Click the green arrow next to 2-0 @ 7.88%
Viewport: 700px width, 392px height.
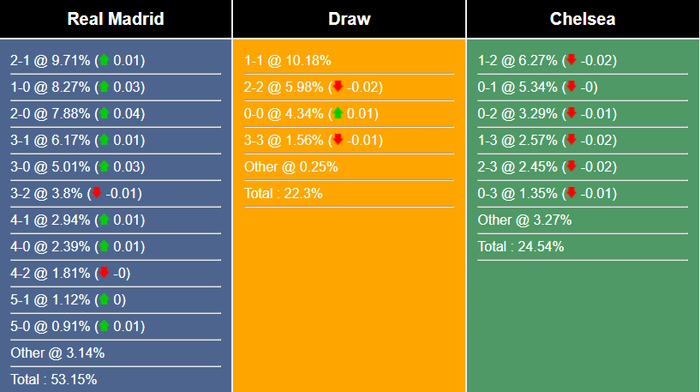pyautogui.click(x=104, y=113)
